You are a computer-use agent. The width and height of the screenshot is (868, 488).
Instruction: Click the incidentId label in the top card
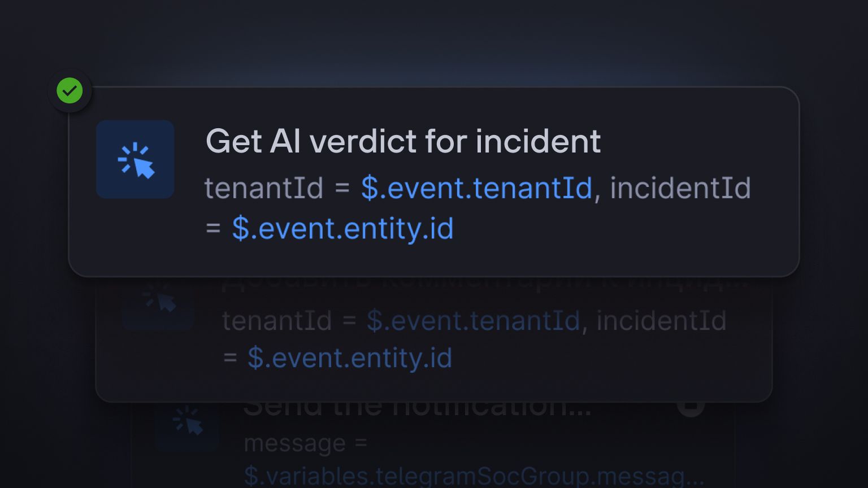coord(680,188)
